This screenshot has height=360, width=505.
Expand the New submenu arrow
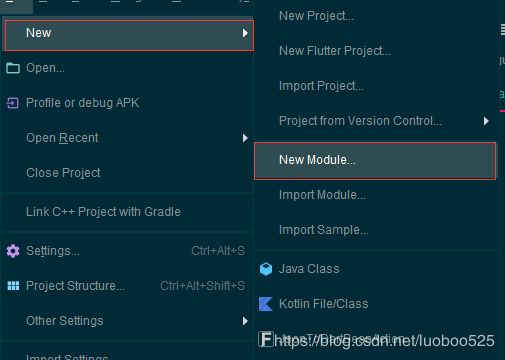click(x=245, y=33)
